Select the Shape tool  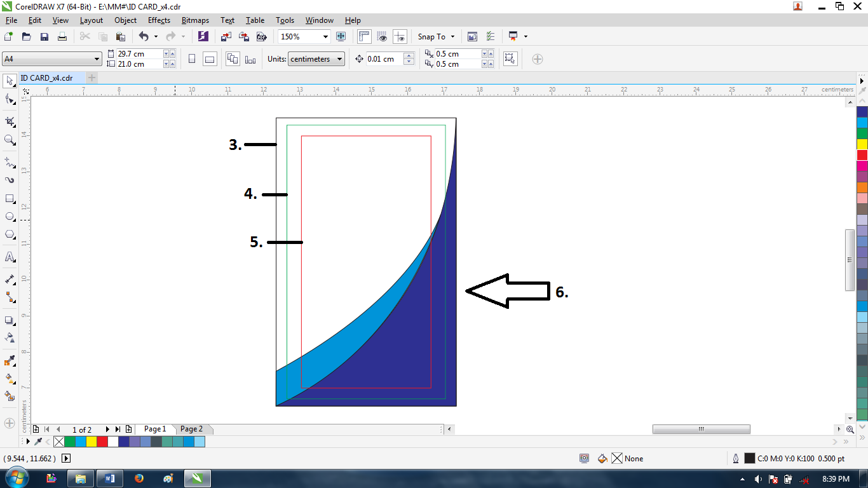(x=9, y=100)
